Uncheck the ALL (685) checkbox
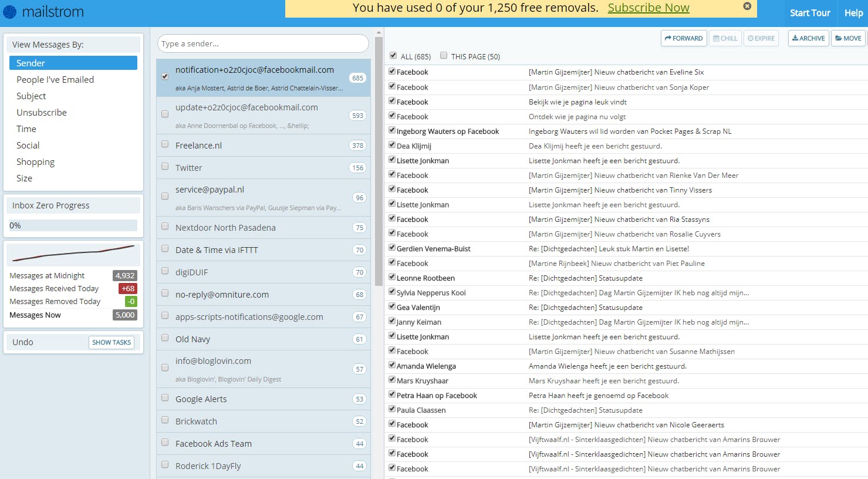This screenshot has height=479, width=868. [393, 56]
